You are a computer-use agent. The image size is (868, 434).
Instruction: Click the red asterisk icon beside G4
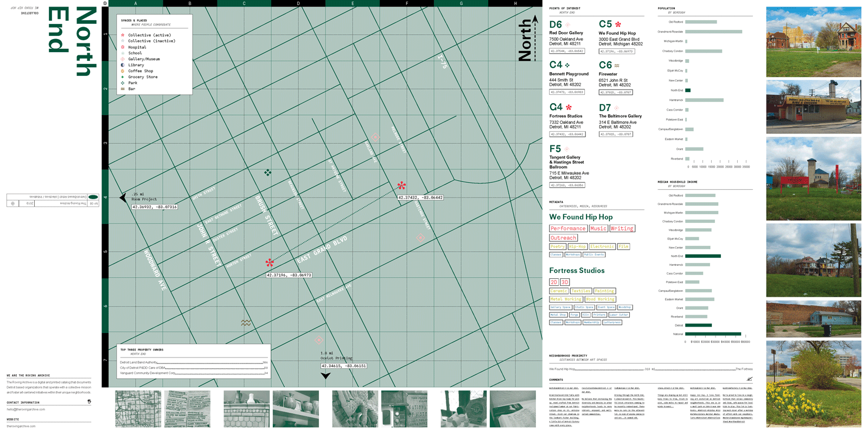(x=569, y=107)
